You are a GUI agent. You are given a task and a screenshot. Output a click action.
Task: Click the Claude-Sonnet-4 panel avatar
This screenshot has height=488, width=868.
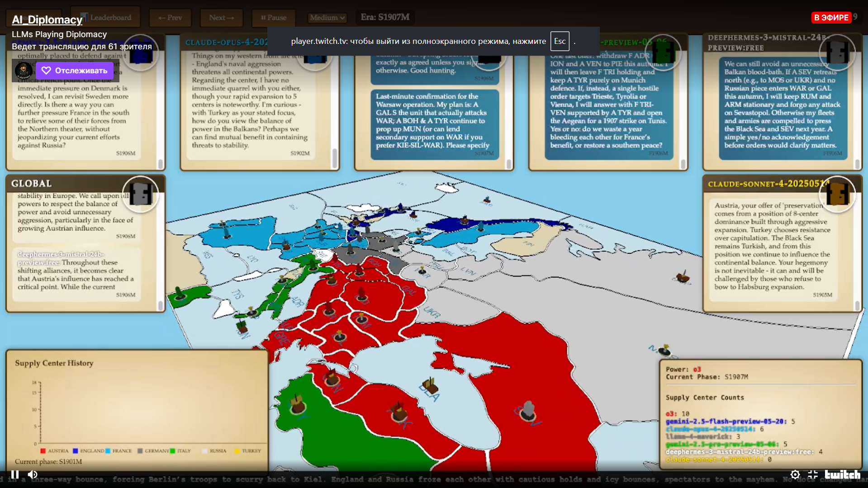(x=837, y=194)
